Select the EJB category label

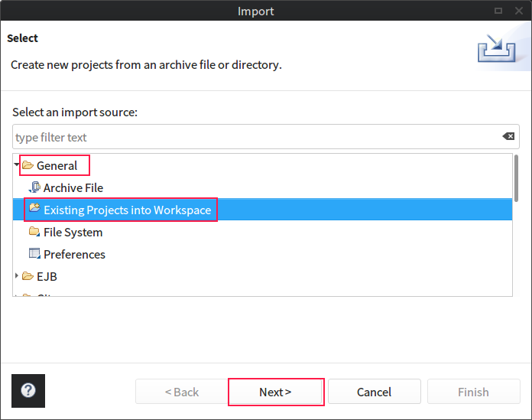pos(47,277)
